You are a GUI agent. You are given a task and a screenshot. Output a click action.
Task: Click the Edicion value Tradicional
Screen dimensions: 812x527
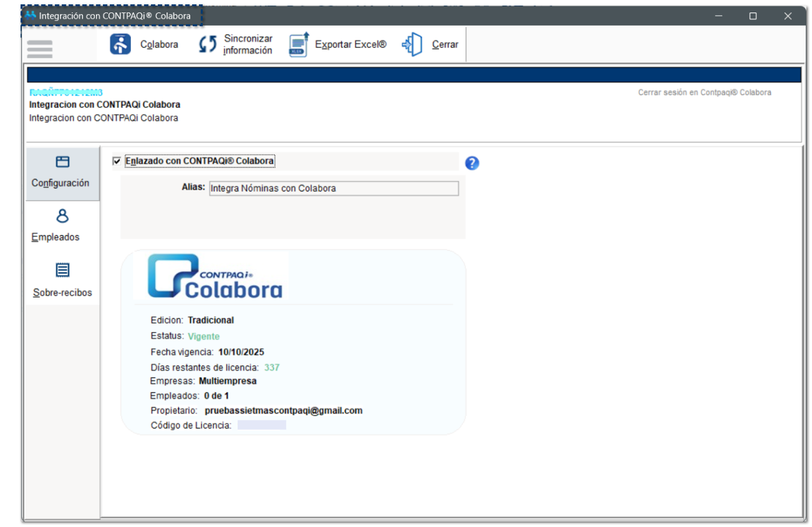point(211,320)
